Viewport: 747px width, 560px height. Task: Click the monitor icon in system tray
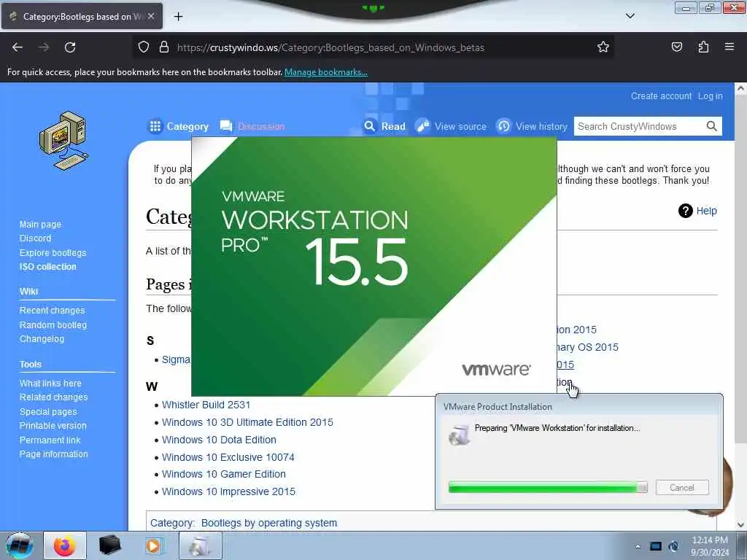click(x=656, y=546)
